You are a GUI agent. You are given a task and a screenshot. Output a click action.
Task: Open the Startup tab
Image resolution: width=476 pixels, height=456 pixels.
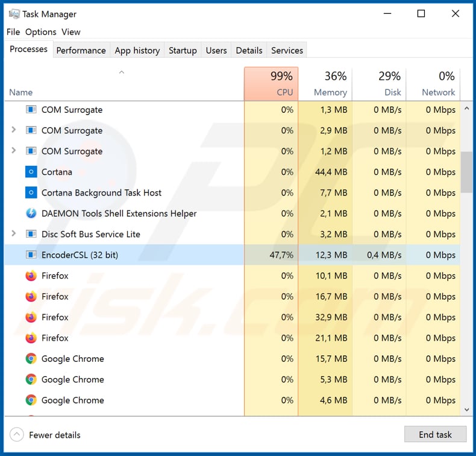tap(183, 50)
